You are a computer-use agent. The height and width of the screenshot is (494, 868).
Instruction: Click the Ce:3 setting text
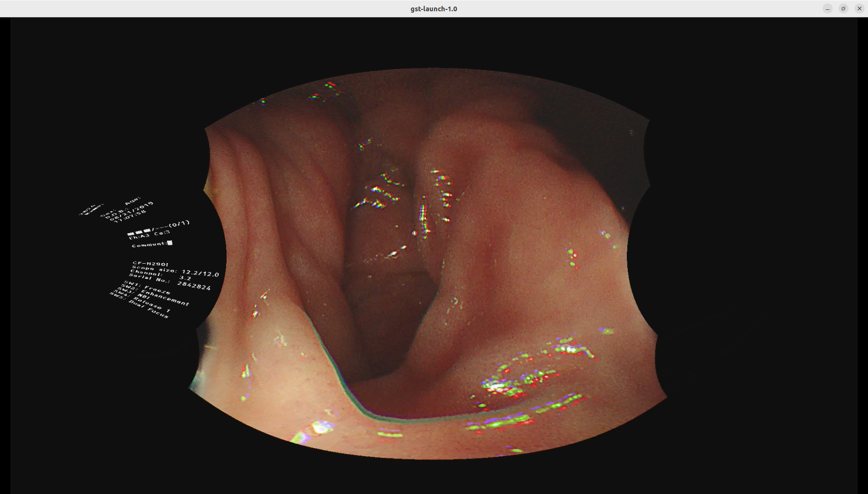click(162, 233)
